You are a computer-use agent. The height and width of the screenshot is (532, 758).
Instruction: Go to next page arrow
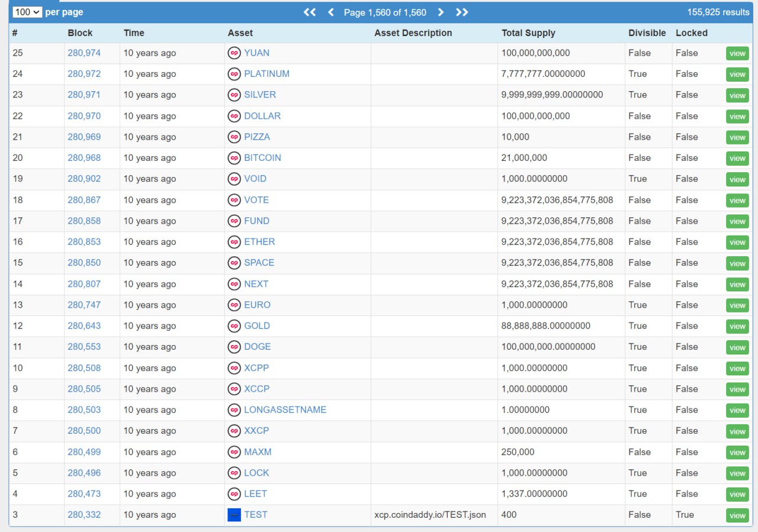(441, 12)
